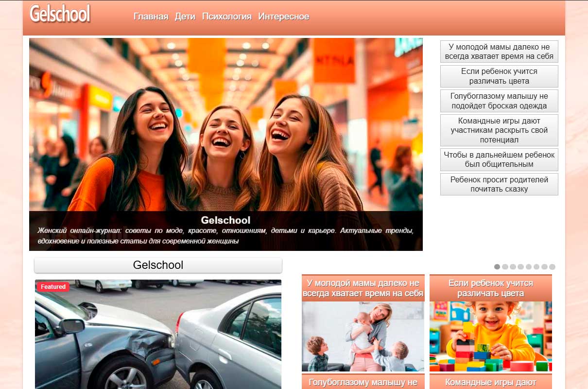Open the toddler playing with blocks photo
This screenshot has height=389, width=588.
click(x=490, y=336)
